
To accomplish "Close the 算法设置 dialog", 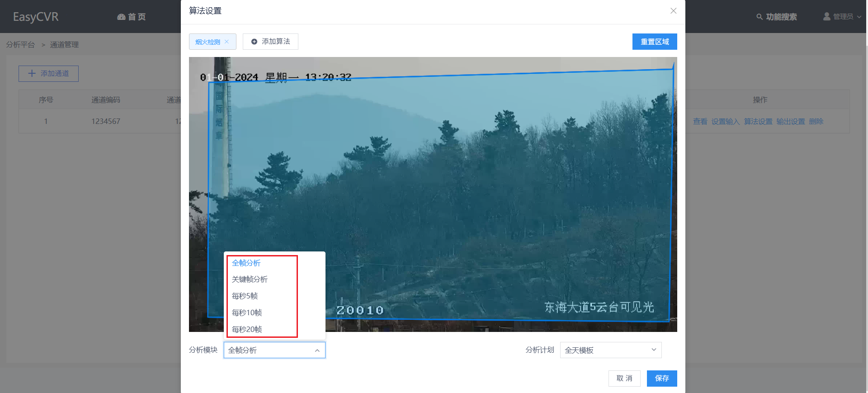I will click(673, 11).
